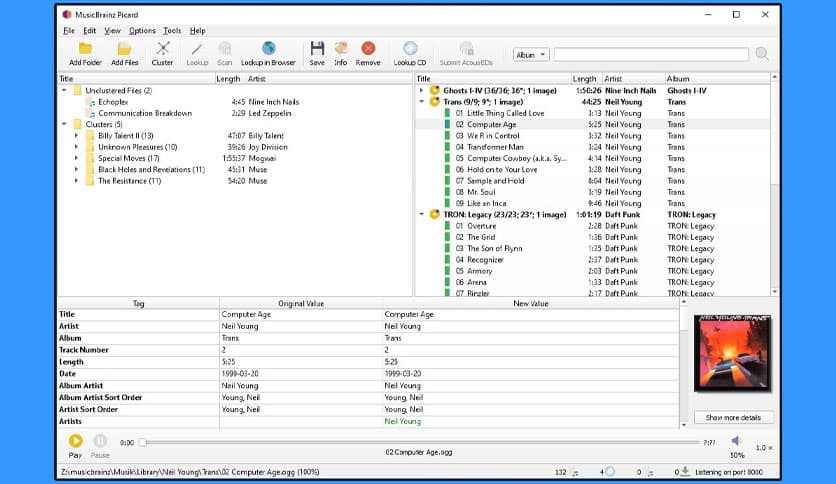Click the Album Artist Sort Order tag
Image resolution: width=836 pixels, height=484 pixels.
(x=100, y=398)
